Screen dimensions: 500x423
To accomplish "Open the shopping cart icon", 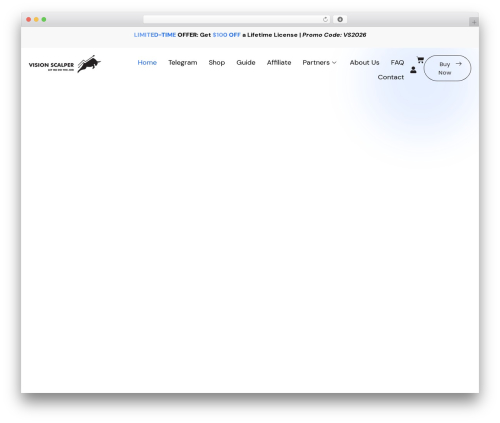I will 420,60.
